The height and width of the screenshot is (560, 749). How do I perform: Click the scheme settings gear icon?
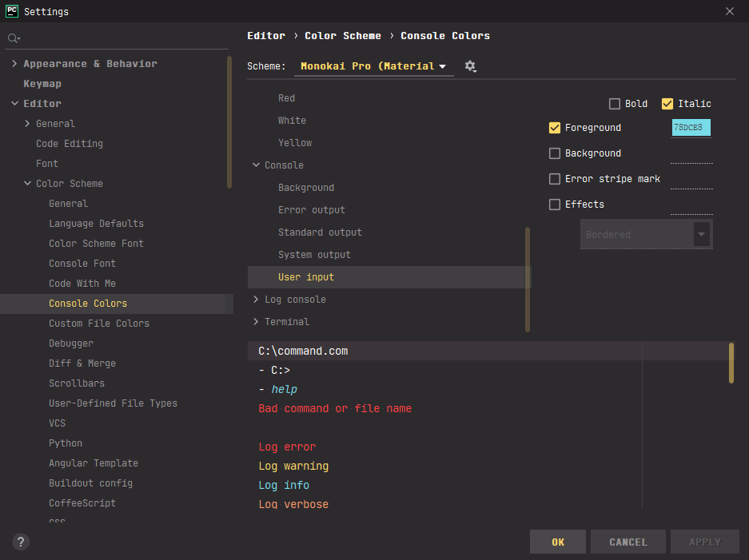[470, 66]
